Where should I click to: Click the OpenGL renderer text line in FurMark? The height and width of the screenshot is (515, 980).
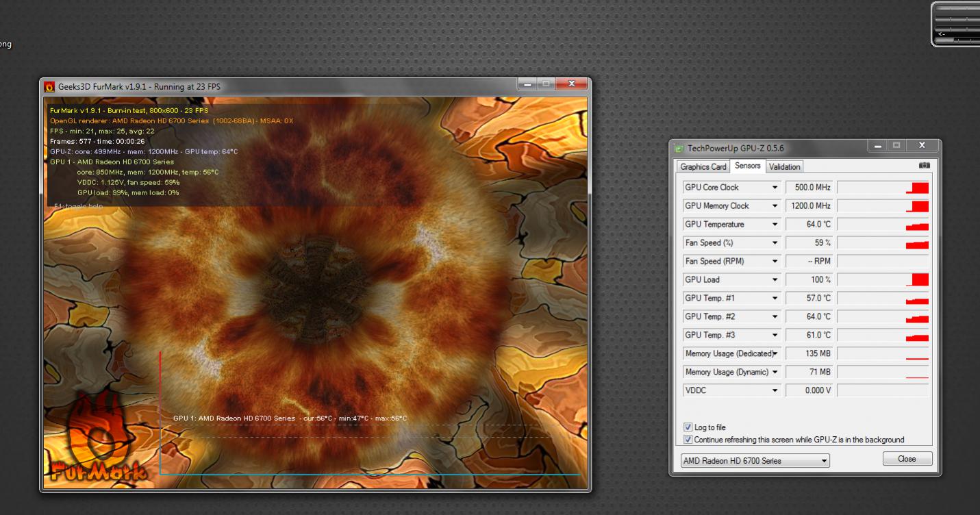(172, 121)
